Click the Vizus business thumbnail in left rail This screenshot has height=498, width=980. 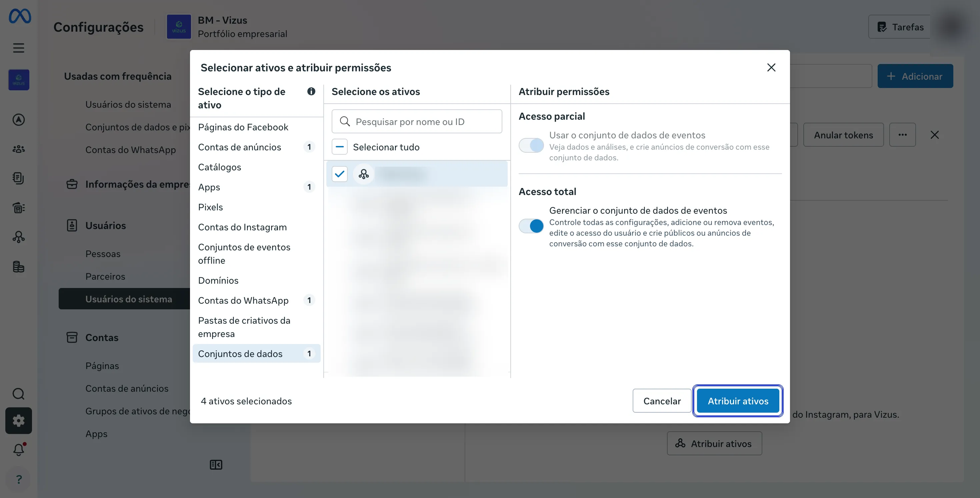(x=19, y=80)
